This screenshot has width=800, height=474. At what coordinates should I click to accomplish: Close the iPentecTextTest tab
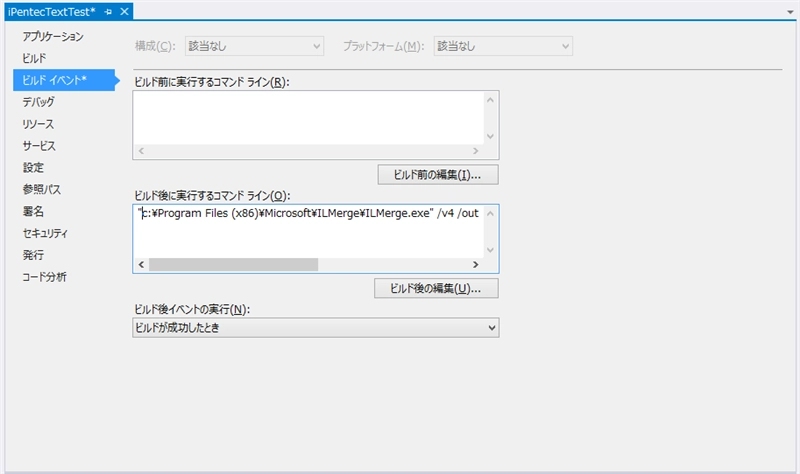click(x=124, y=11)
